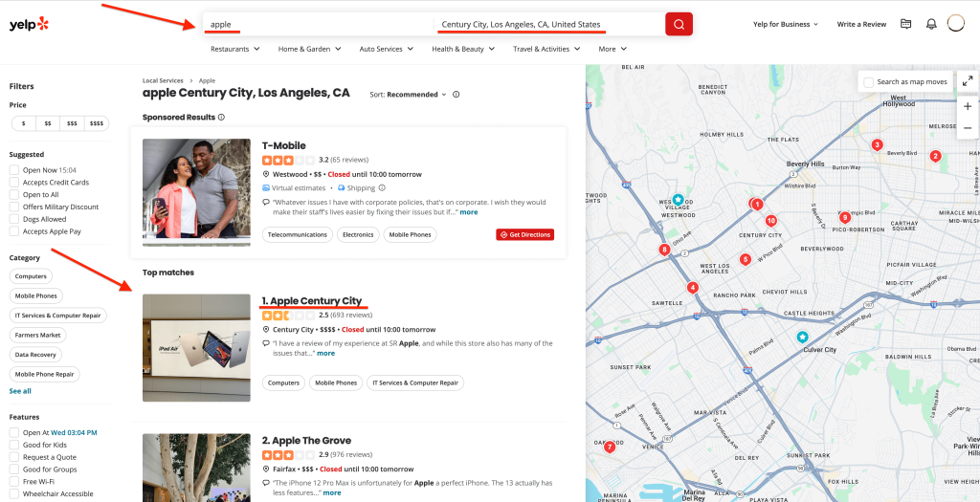Screen dimensions: 980x502
Task: Open the Apple Century City listing link
Action: pyautogui.click(x=315, y=301)
